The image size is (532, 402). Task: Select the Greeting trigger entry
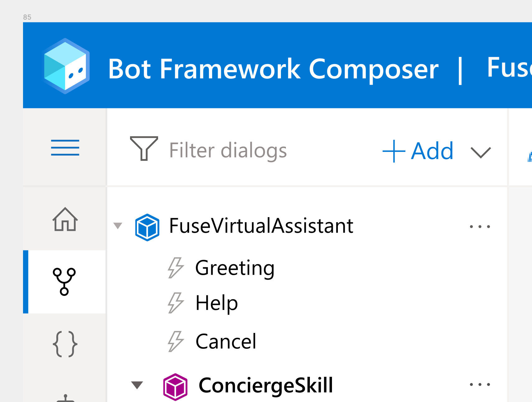click(x=235, y=268)
